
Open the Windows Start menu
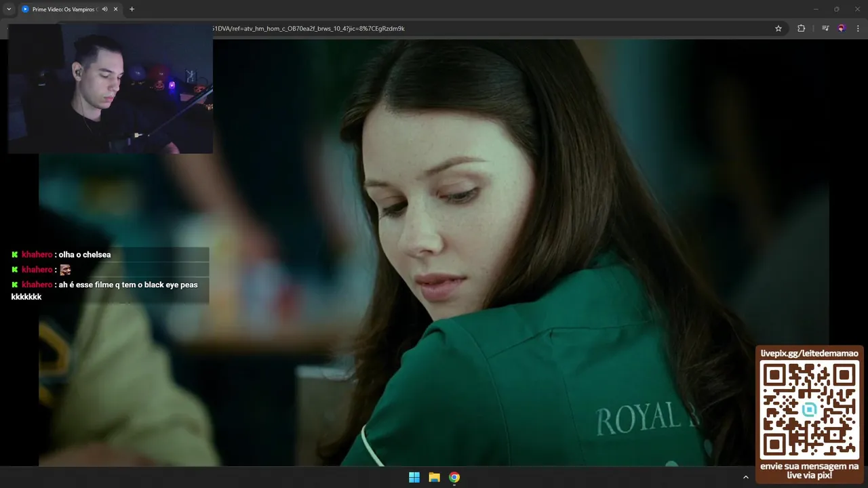(414, 477)
